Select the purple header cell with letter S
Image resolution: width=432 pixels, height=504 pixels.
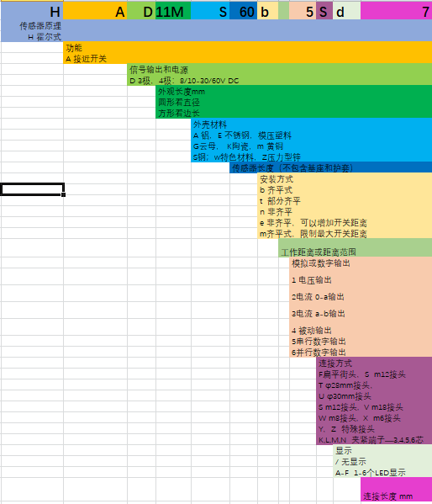(324, 11)
